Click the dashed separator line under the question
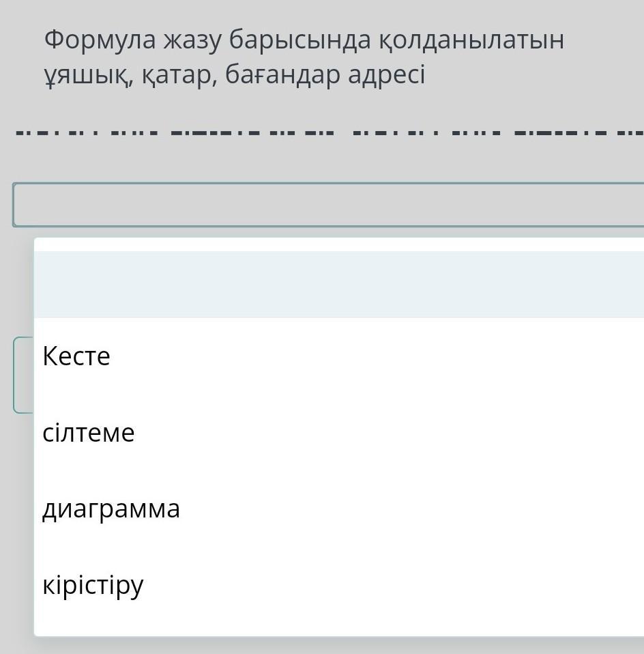Screen dimensions: 644x654 coord(327,132)
